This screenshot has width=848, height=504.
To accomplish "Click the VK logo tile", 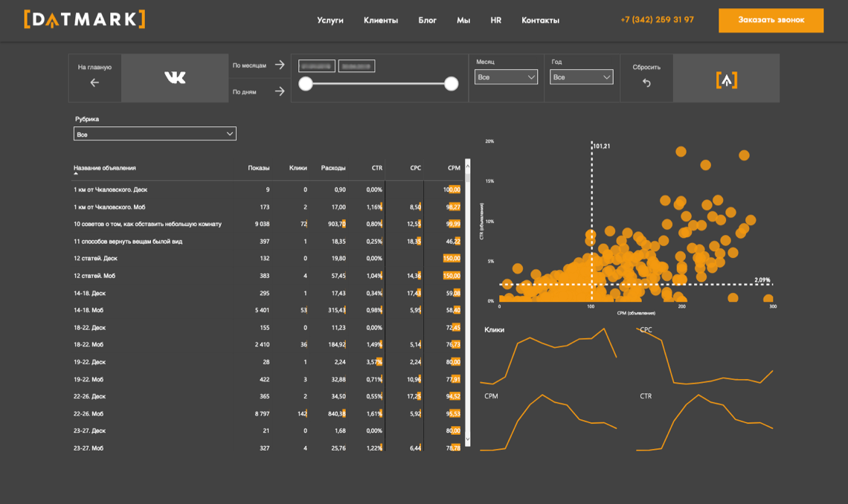I will click(175, 78).
